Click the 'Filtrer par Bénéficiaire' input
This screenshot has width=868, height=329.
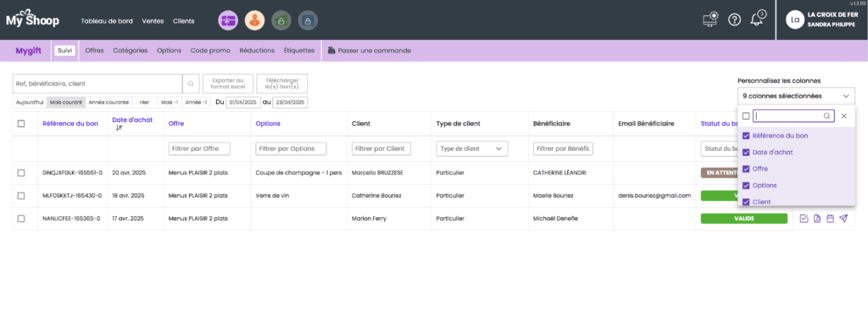[563, 148]
